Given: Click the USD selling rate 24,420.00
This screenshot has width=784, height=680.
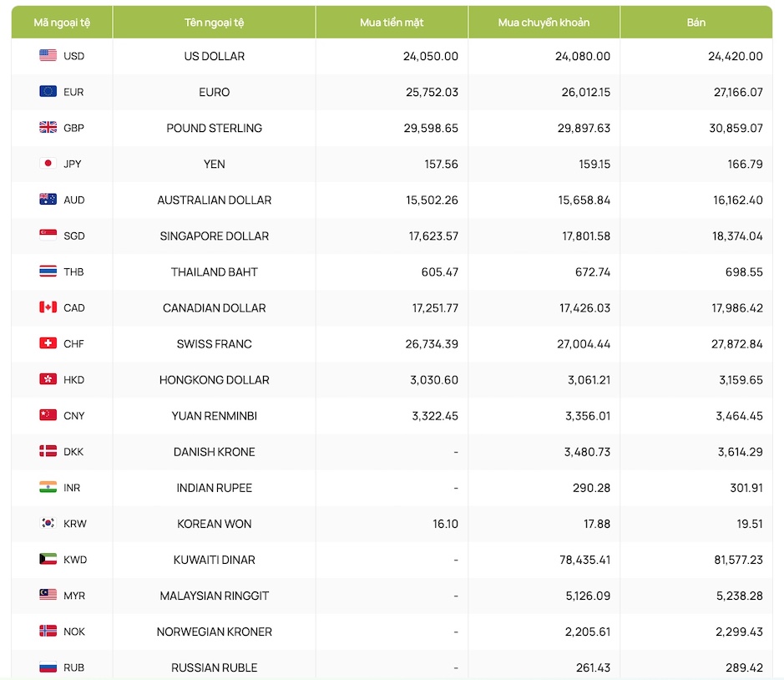Looking at the screenshot, I should tap(735, 56).
